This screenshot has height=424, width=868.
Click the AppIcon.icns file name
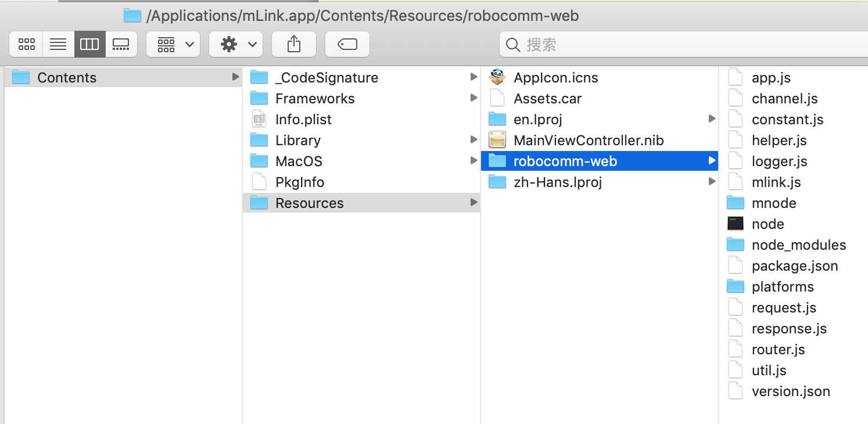pos(556,78)
